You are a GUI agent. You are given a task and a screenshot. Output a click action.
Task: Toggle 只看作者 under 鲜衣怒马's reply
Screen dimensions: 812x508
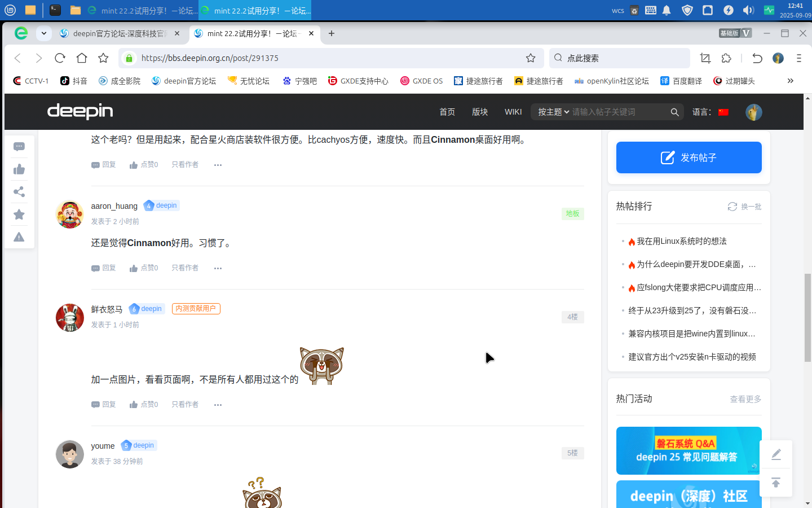pyautogui.click(x=185, y=405)
